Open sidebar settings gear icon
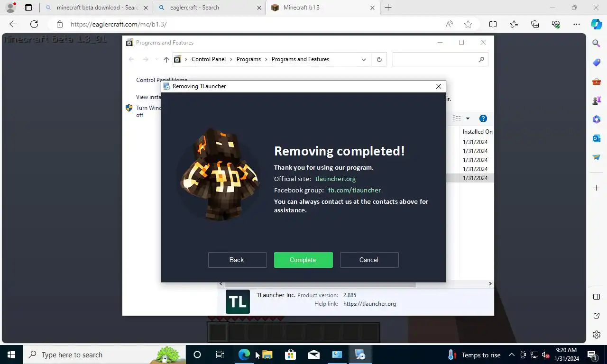607x364 pixels. click(597, 335)
